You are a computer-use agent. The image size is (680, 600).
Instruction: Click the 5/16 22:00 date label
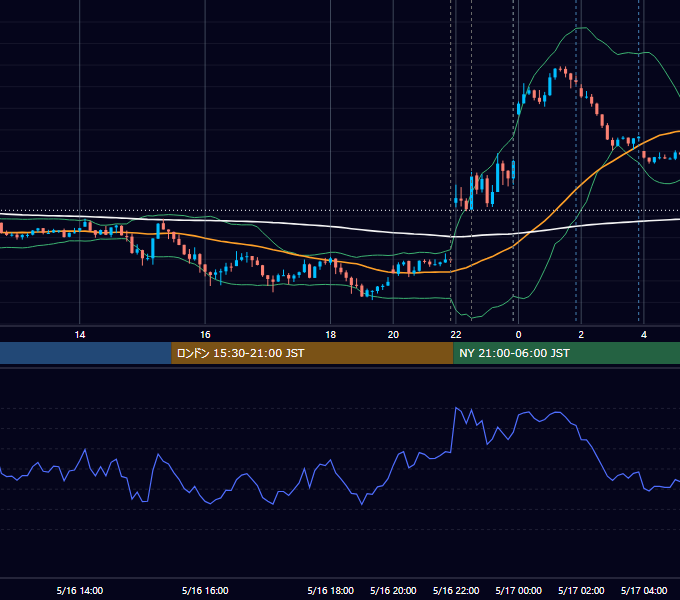[x=456, y=590]
